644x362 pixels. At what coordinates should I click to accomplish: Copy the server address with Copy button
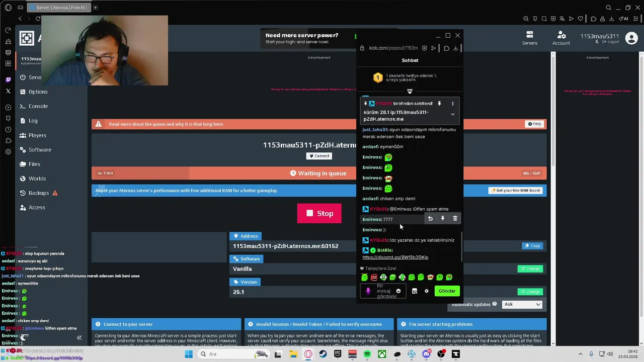tap(533, 246)
